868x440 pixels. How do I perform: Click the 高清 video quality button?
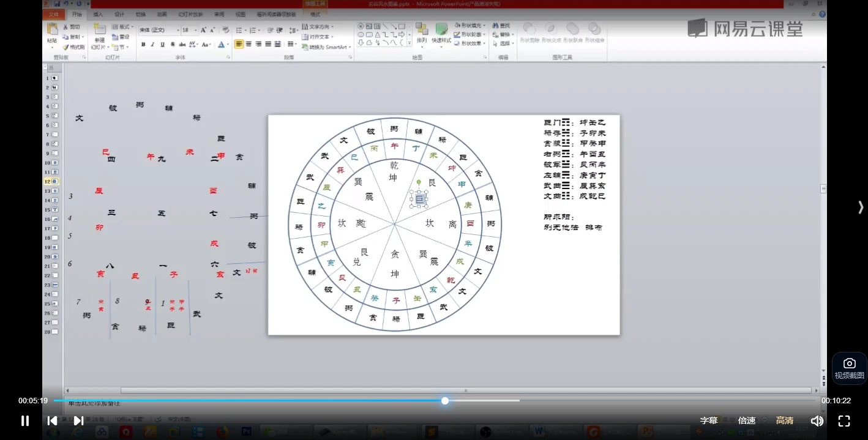click(x=785, y=420)
